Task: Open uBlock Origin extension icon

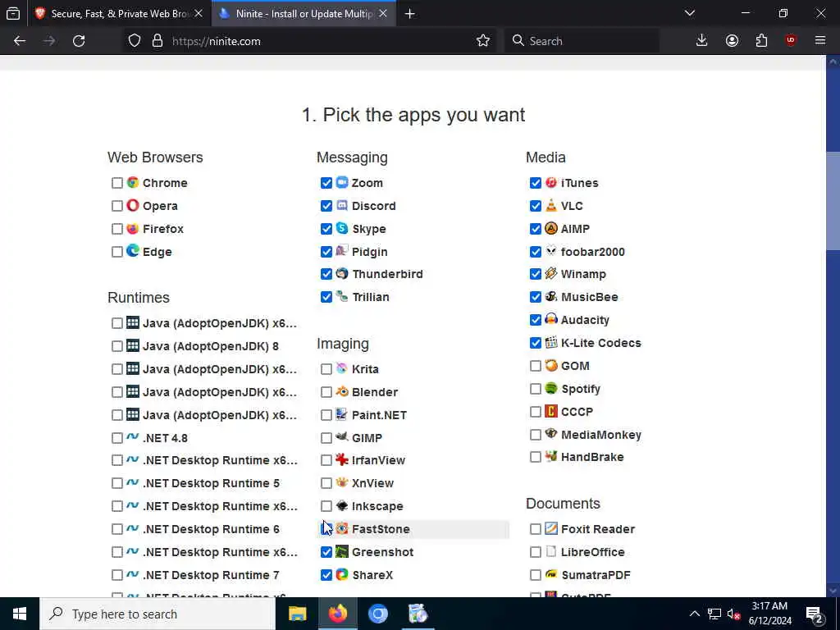Action: (791, 41)
